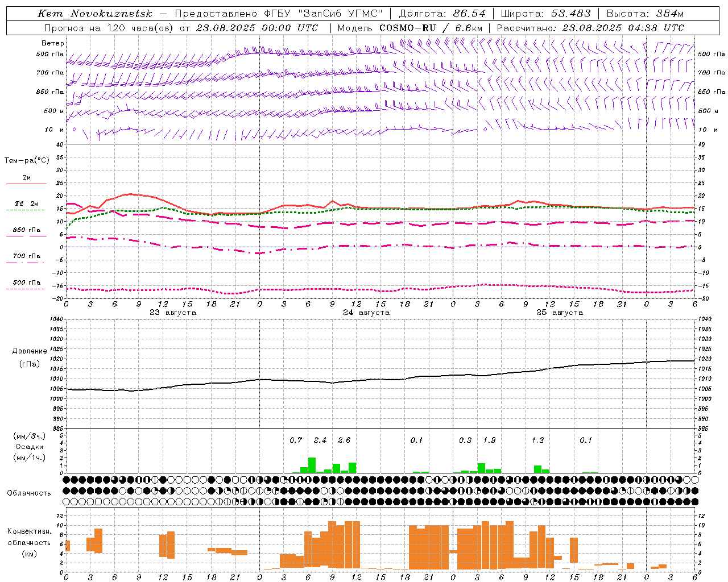
Task: Click the 'Осадки' precipitation panel label
Action: pos(30,447)
